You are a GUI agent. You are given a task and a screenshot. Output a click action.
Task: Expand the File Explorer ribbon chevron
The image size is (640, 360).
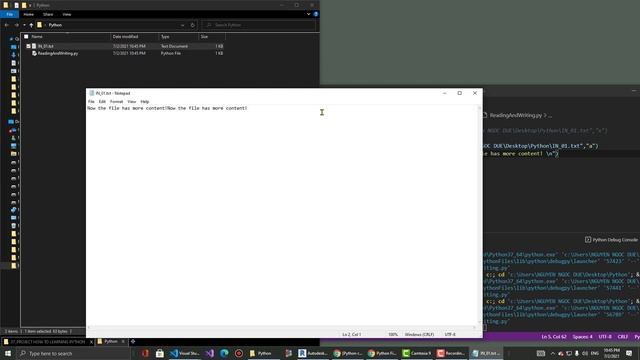click(309, 14)
